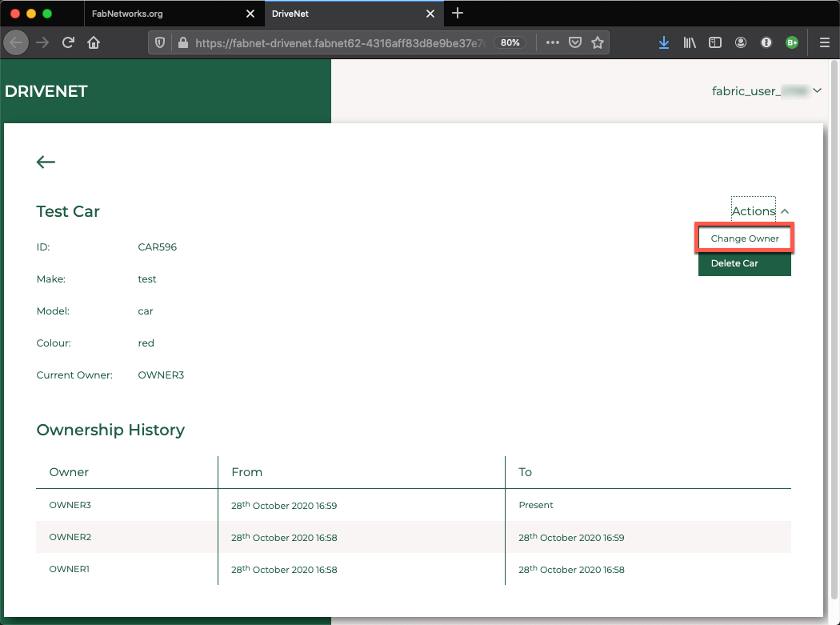Click the colour value red
This screenshot has height=625, width=840.
(x=146, y=343)
